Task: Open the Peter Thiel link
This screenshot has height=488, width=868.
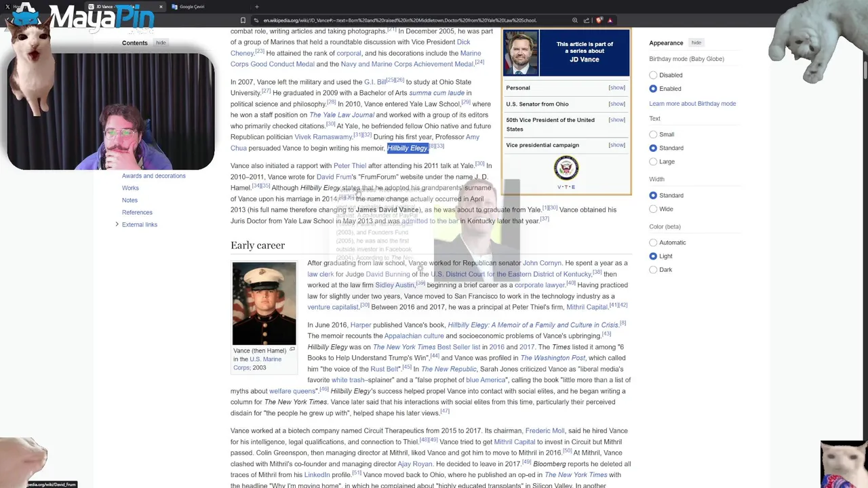Action: pos(350,166)
